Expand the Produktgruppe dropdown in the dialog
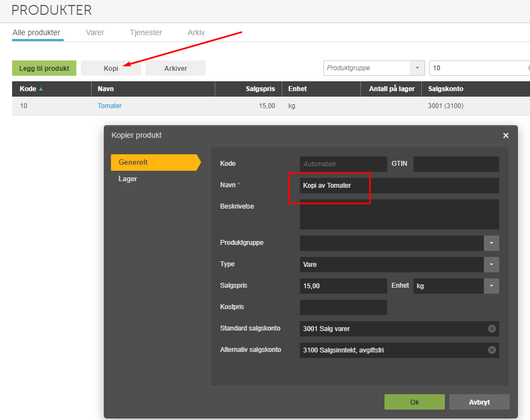 coord(492,243)
